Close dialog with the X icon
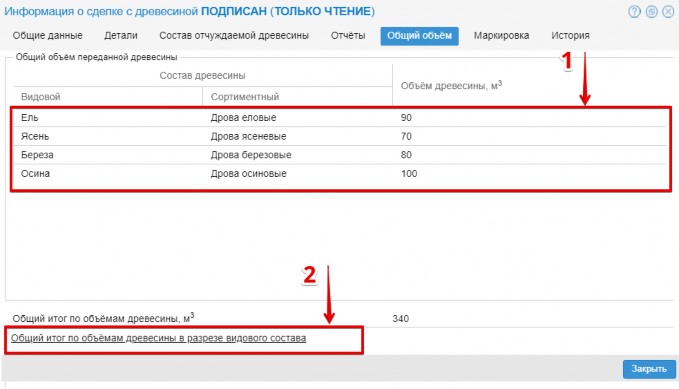The height and width of the screenshot is (389, 679). [668, 11]
